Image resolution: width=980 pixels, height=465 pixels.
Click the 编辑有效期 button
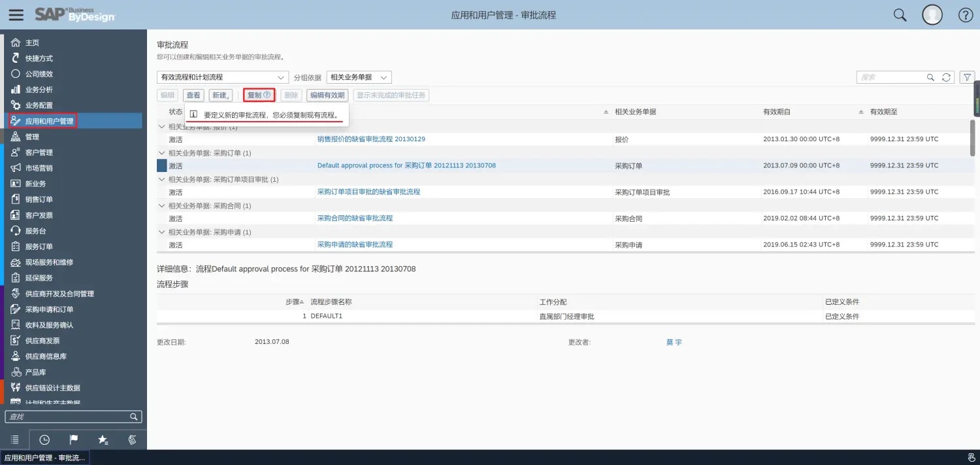(x=327, y=95)
